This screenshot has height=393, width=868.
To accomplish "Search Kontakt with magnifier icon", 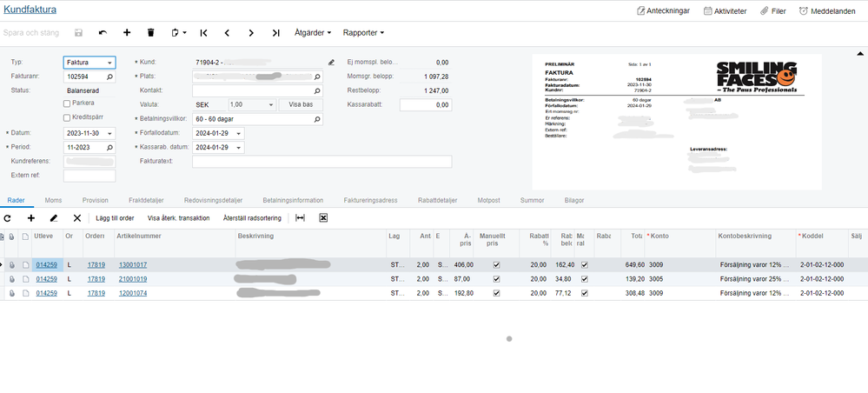I will click(317, 90).
